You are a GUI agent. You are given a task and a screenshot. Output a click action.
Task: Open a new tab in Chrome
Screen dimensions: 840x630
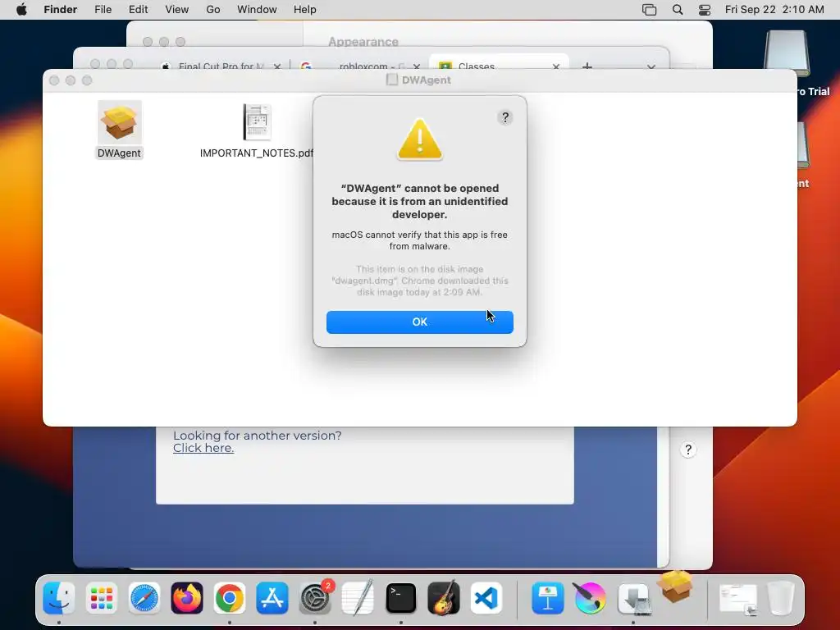click(587, 66)
